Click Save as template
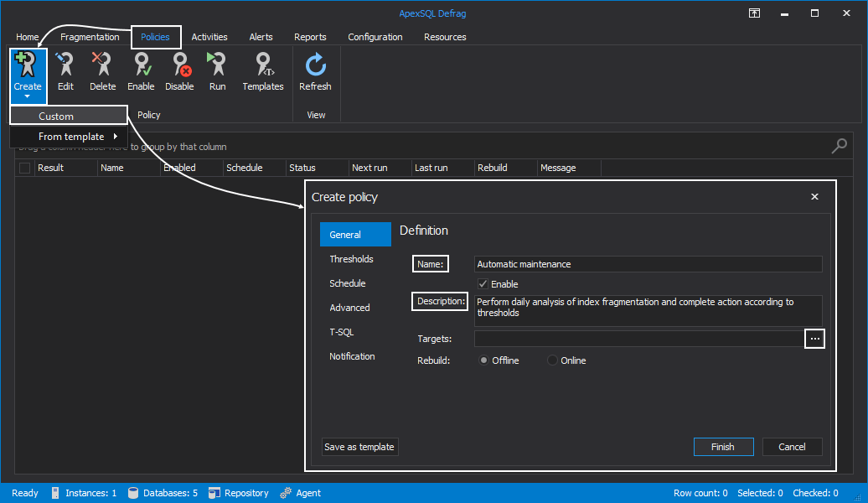The image size is (868, 503). (359, 447)
